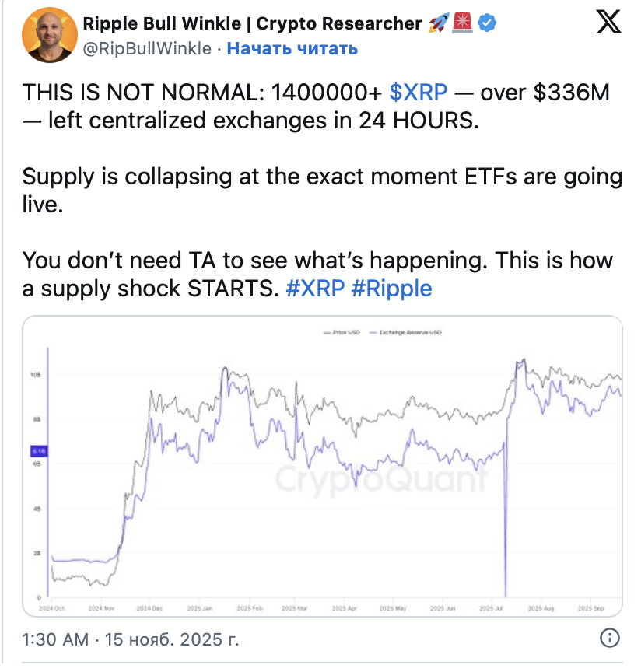Click the "Начать читать" follow link
The image size is (641, 672).
coord(292,48)
